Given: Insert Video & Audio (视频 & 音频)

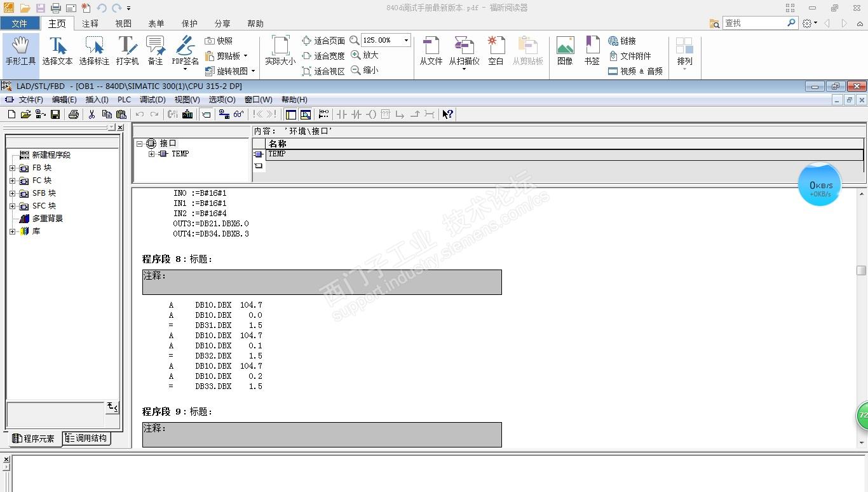Looking at the screenshot, I should pyautogui.click(x=635, y=71).
